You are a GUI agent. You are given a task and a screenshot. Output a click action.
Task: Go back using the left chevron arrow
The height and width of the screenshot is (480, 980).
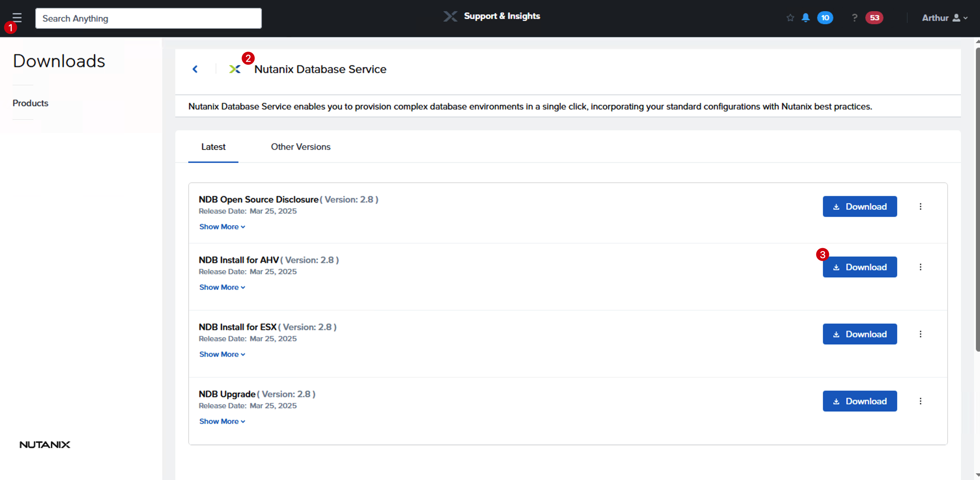click(195, 69)
